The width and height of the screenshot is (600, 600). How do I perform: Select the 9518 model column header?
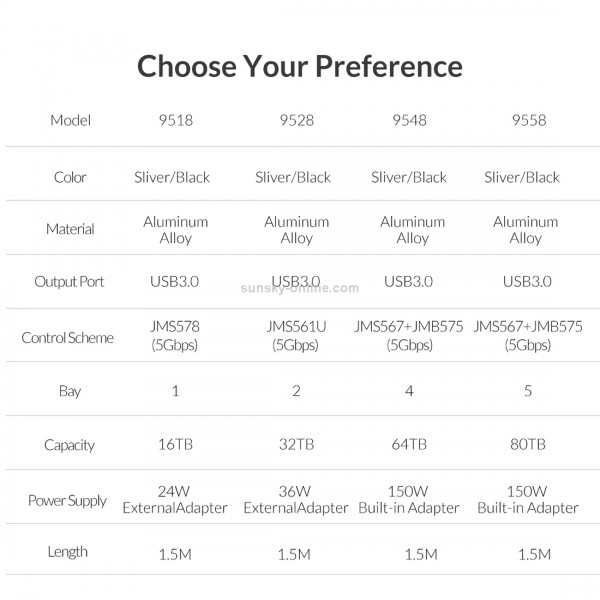point(176,121)
